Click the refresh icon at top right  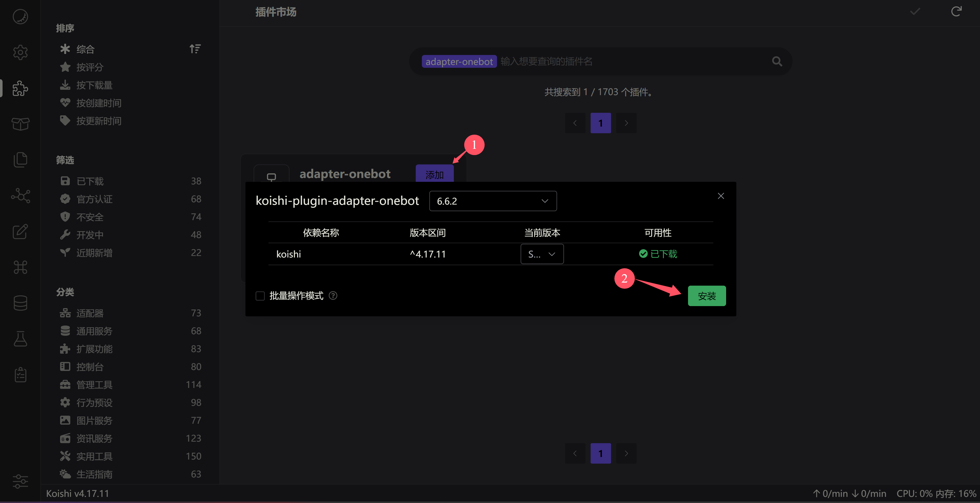click(956, 12)
